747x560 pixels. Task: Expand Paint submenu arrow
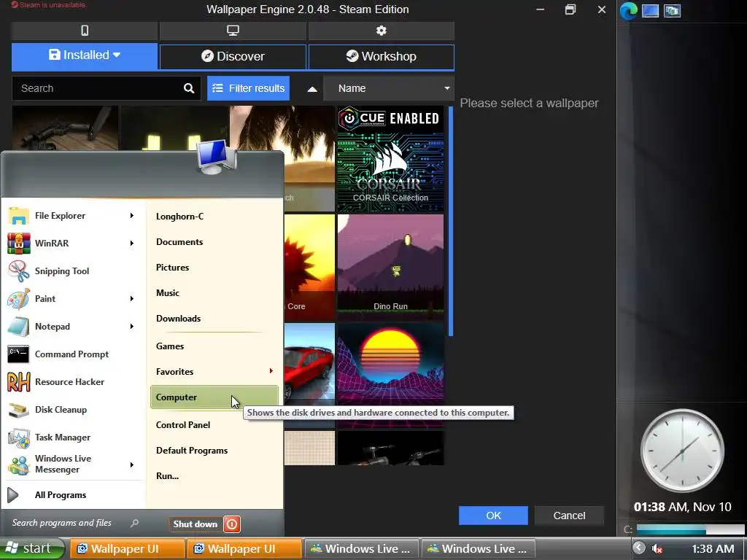[x=132, y=298]
